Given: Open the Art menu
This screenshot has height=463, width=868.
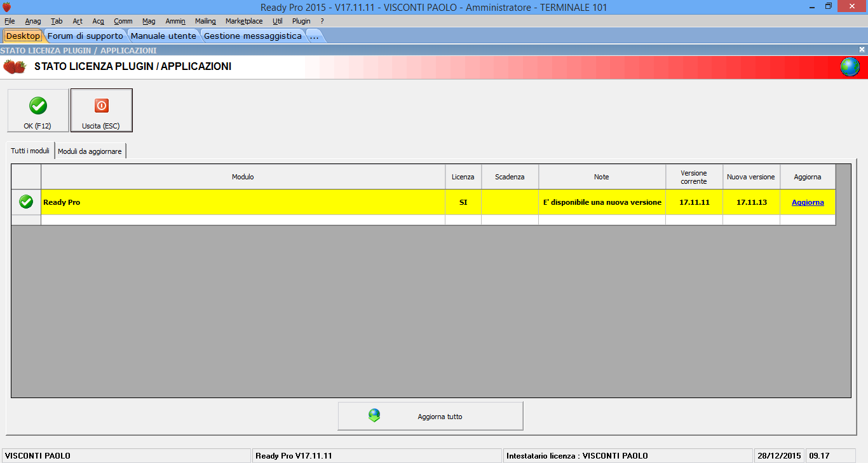Looking at the screenshot, I should point(78,21).
